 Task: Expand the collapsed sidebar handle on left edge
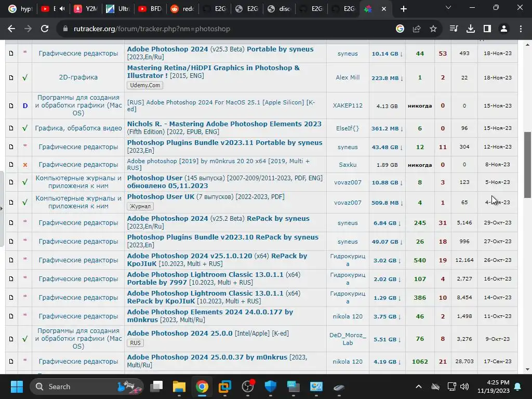(x=2, y=208)
